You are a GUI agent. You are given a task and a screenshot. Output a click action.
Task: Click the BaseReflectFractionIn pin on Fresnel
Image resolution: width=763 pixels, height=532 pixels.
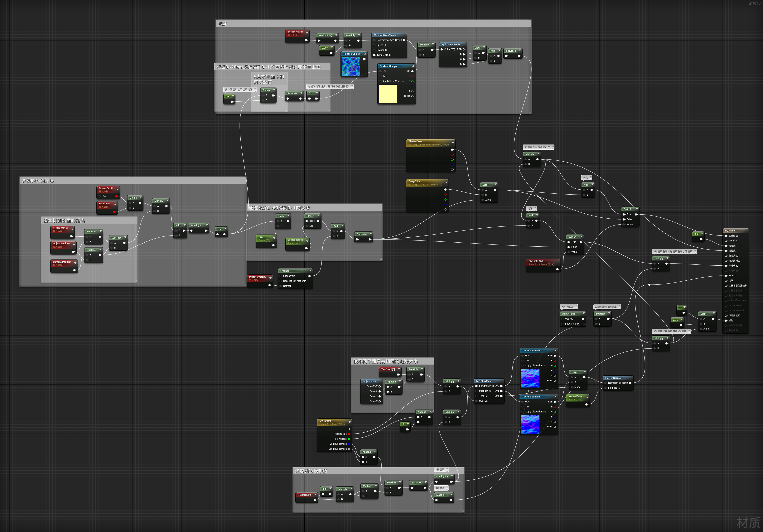tap(281, 281)
